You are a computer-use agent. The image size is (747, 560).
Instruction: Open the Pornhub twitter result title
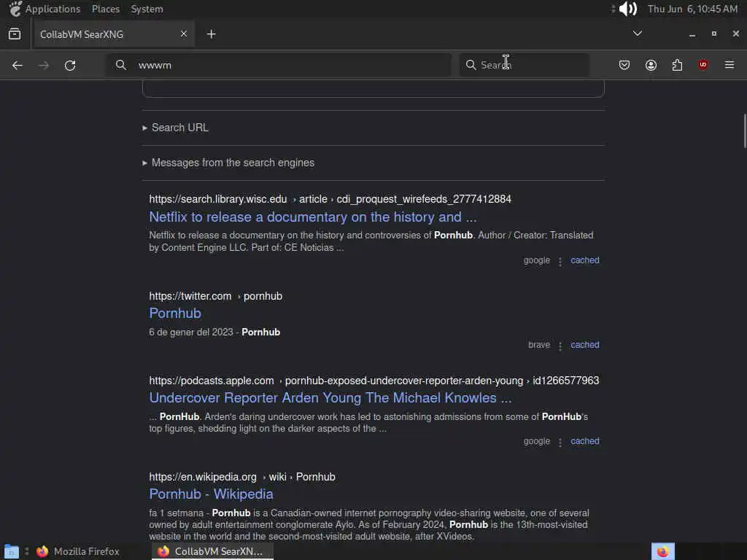[x=175, y=314]
